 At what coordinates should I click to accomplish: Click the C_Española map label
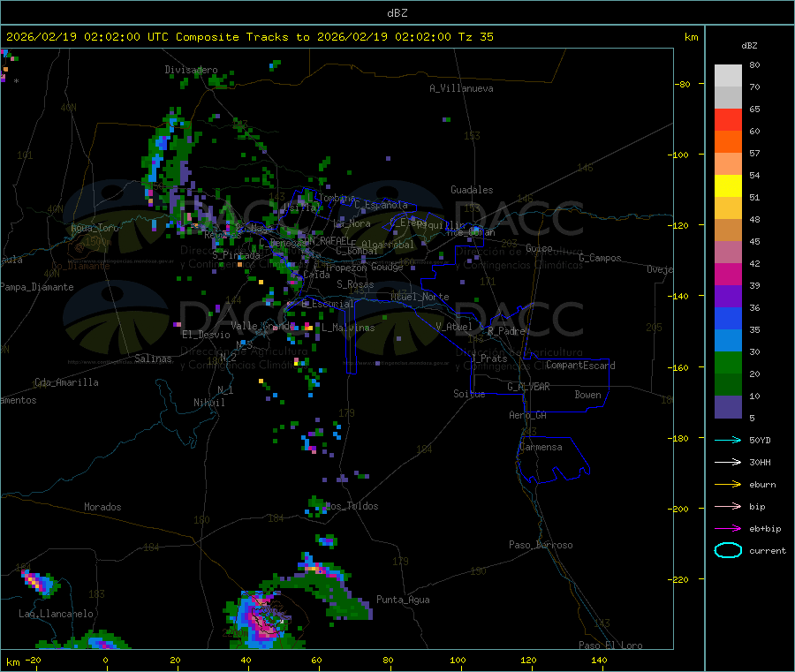coord(381,205)
